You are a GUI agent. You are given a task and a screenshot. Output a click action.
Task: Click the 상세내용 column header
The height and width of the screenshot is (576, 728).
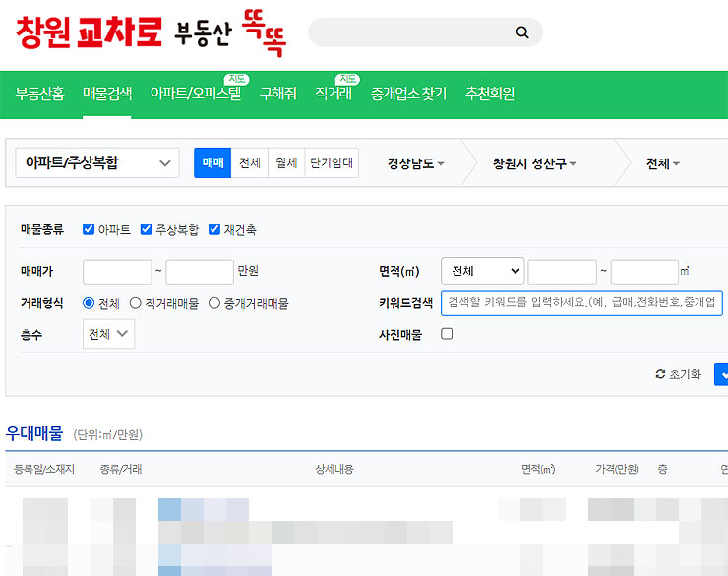pos(334,469)
